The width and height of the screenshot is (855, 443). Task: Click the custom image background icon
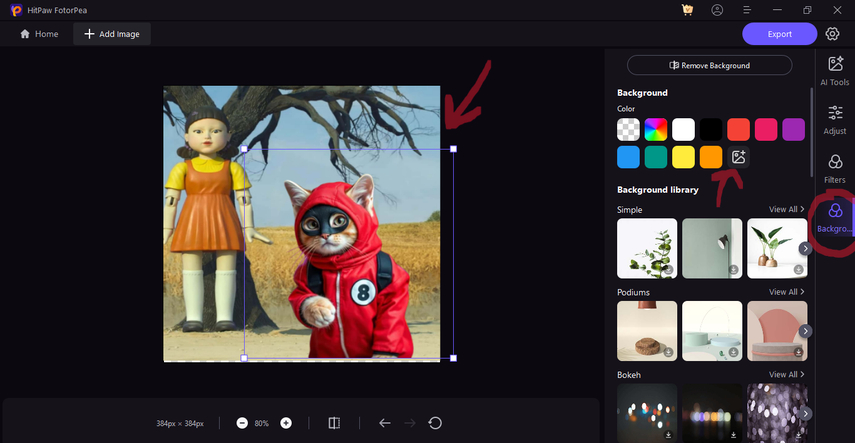coord(739,157)
